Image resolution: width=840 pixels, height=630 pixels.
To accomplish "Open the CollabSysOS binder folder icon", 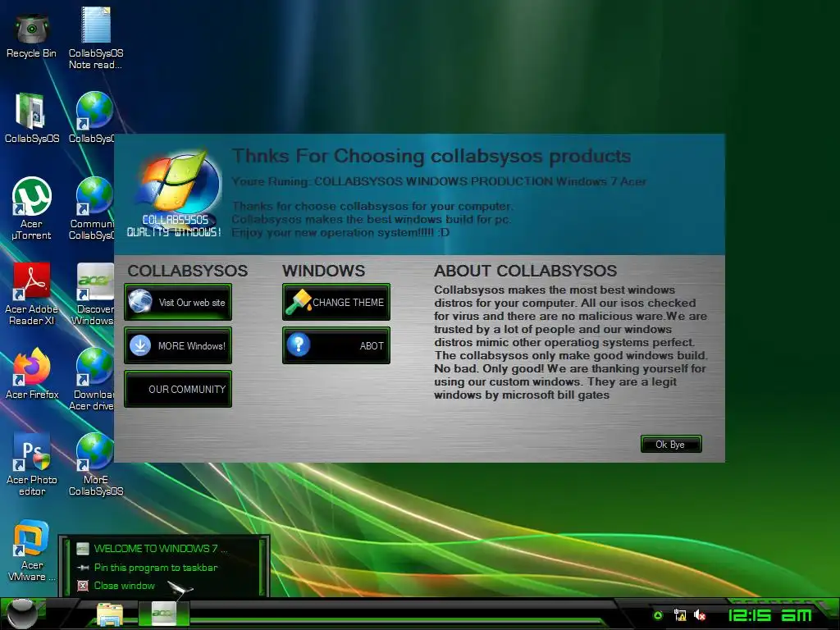I will click(x=32, y=118).
